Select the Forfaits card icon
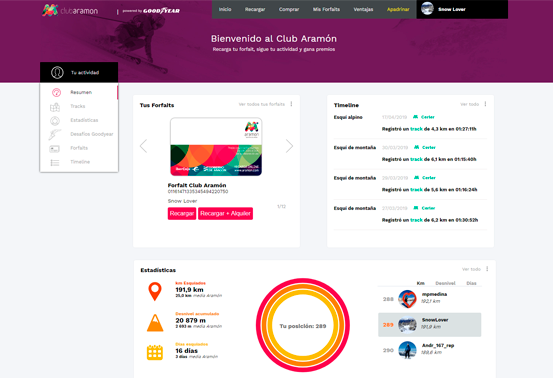Viewport: 553px width, 378px height. coord(54,148)
